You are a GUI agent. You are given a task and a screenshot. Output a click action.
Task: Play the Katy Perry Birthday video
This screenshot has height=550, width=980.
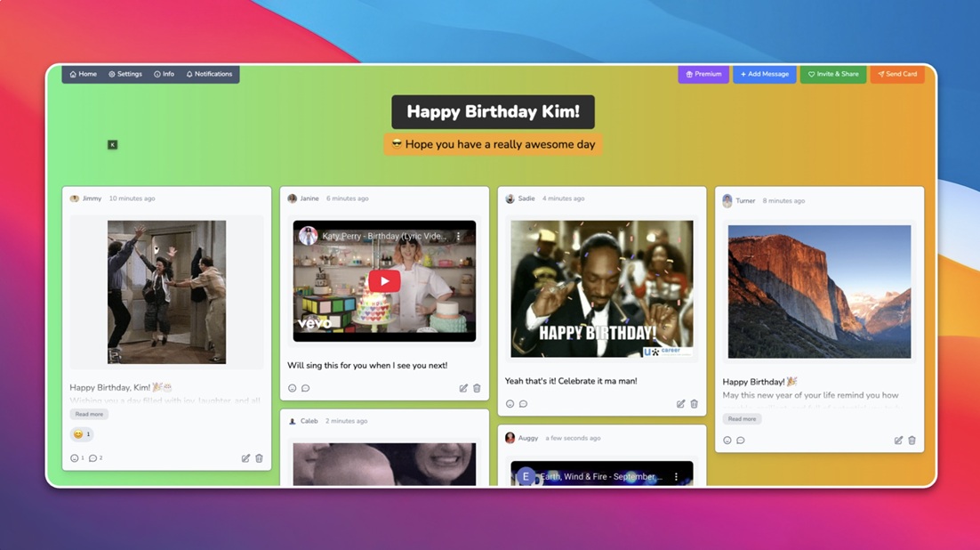click(x=384, y=281)
